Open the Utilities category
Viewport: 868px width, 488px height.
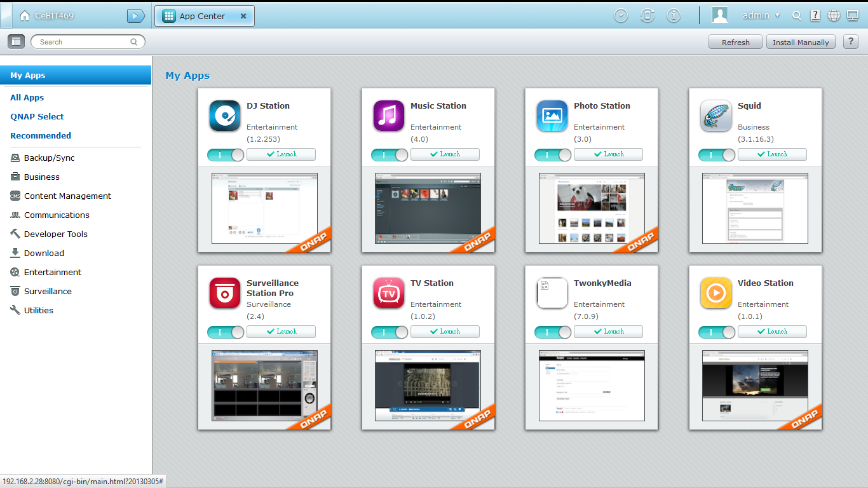[32, 310]
